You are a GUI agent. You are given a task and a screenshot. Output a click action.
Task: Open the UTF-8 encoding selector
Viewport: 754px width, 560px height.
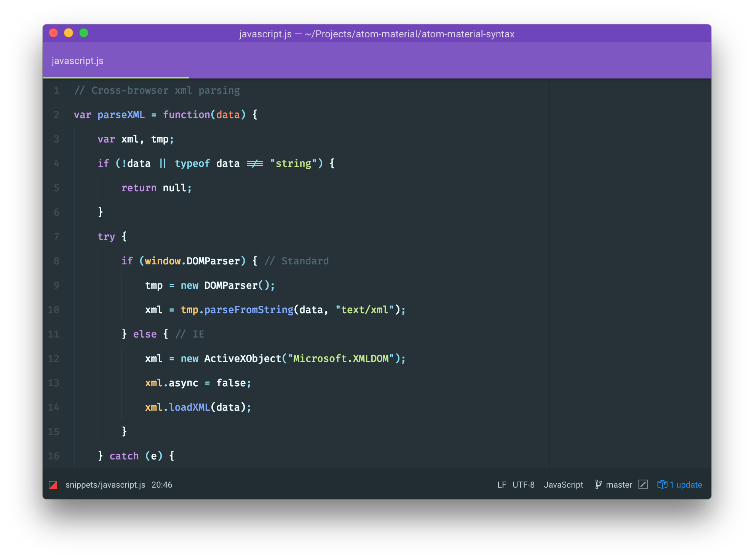pyautogui.click(x=523, y=485)
